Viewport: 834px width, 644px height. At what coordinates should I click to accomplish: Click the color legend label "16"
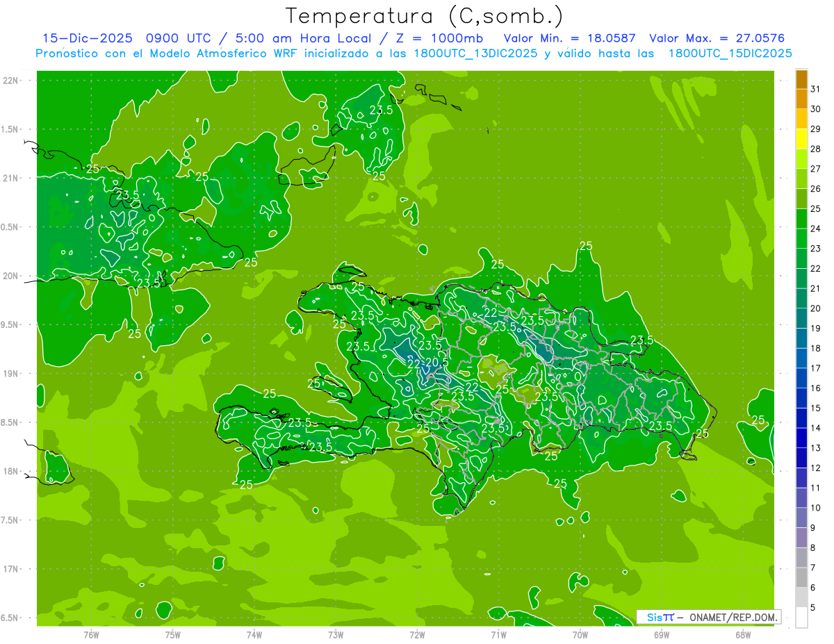tap(816, 388)
